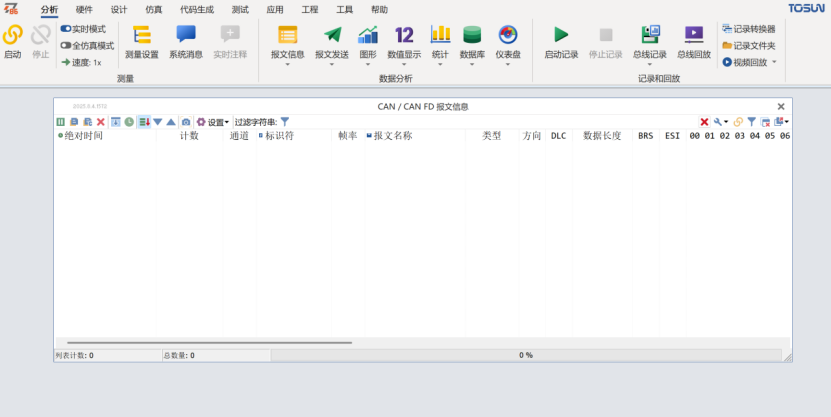Click the 0 % progress bar

coord(526,355)
